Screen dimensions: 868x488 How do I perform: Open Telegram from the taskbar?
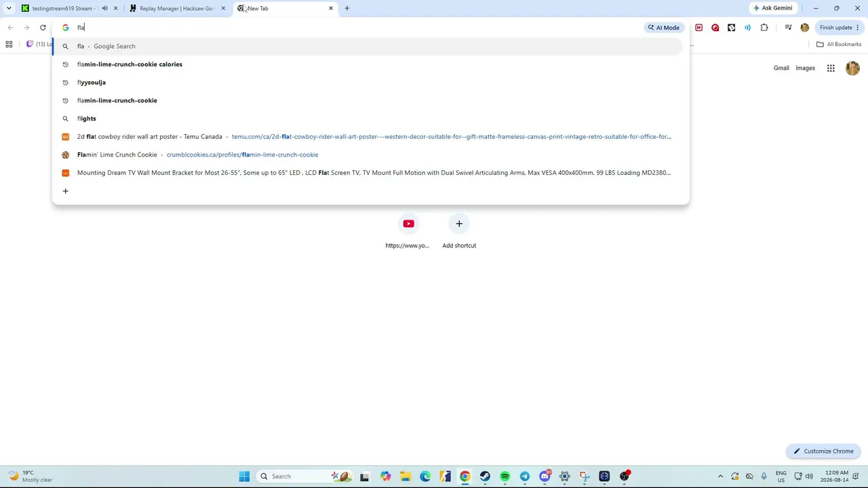coord(525,476)
